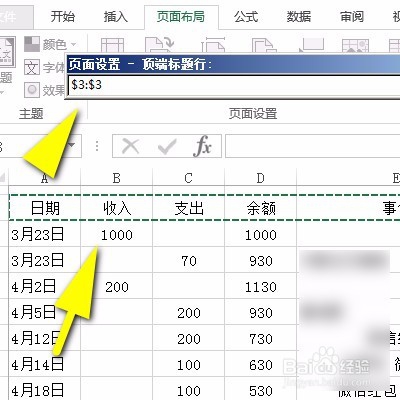Click the 日期 header cell

(45, 208)
